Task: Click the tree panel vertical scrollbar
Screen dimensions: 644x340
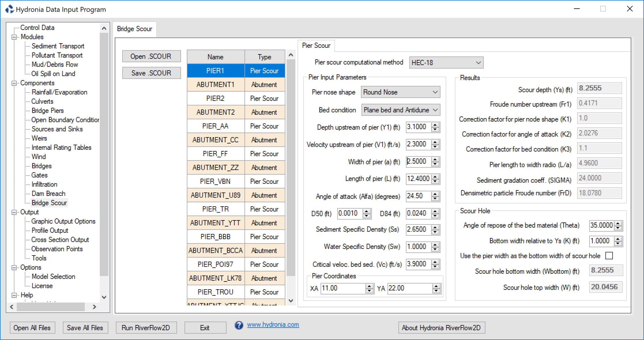Action: tap(104, 154)
